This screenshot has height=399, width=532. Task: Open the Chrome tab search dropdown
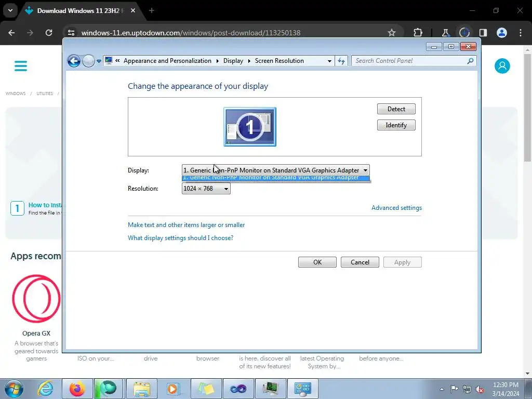pyautogui.click(x=10, y=10)
